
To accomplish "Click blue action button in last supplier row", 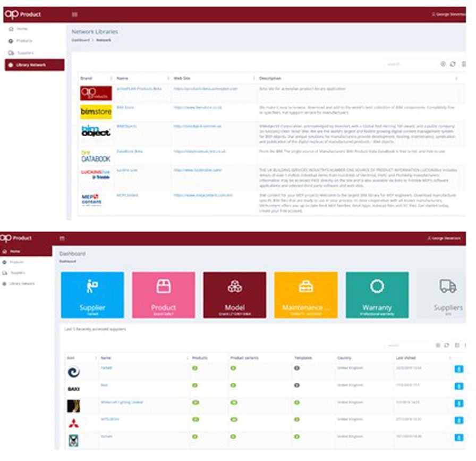I will 459,438.
